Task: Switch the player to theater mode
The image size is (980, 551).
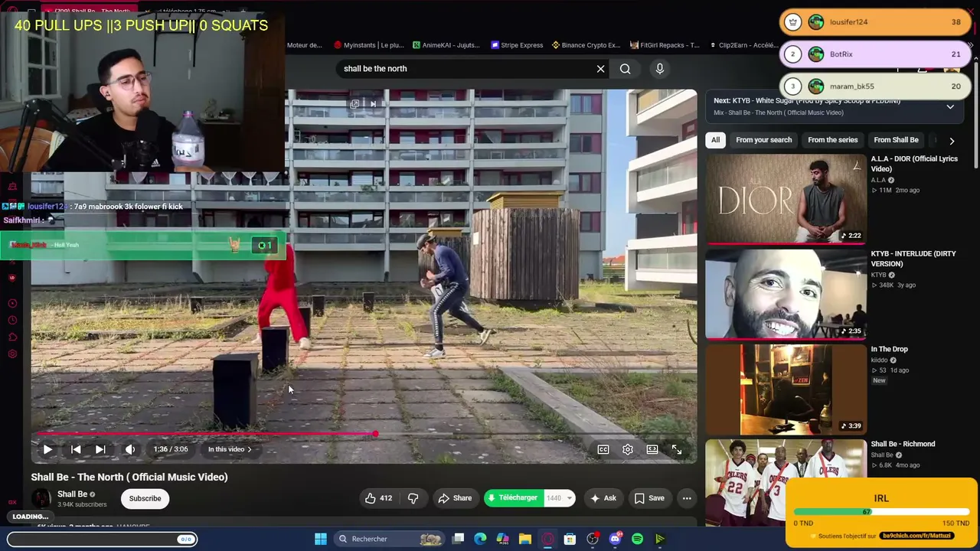Action: click(652, 449)
